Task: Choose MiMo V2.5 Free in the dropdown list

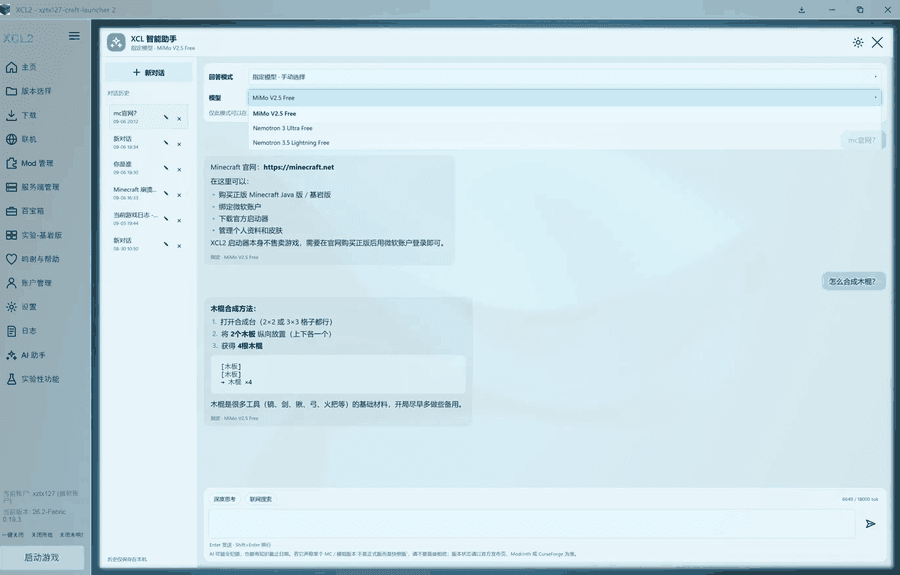Action: click(x=565, y=114)
